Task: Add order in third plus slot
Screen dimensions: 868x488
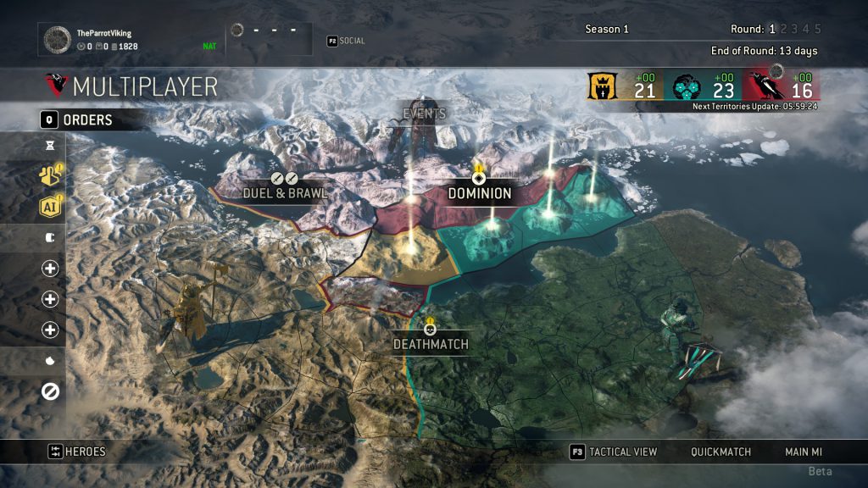Action: pos(50,330)
